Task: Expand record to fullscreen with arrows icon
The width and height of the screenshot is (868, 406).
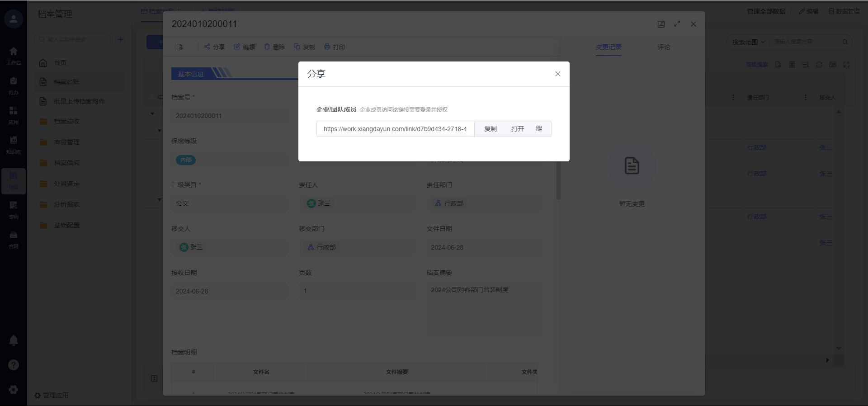Action: (x=677, y=24)
